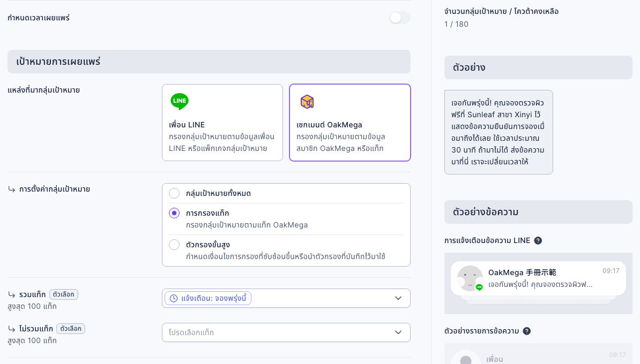Click the กรองกลุ่มเป้าหมายตามแท็ก OakMega description
The height and width of the screenshot is (364, 640).
click(x=247, y=225)
